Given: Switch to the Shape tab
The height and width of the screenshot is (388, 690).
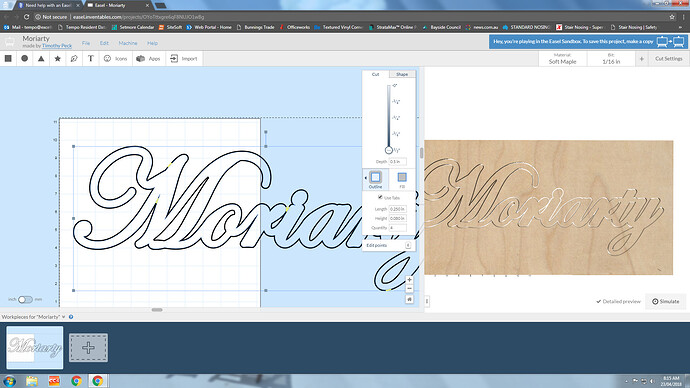Looking at the screenshot, I should [402, 74].
